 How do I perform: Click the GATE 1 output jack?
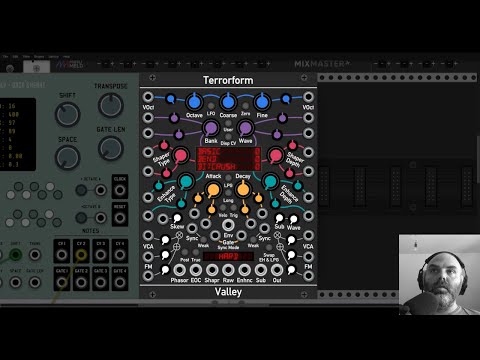(62, 282)
